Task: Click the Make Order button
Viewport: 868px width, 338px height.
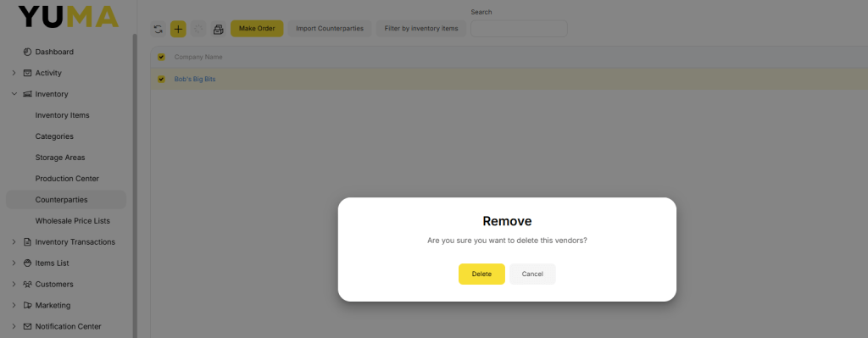Action: coord(257,29)
